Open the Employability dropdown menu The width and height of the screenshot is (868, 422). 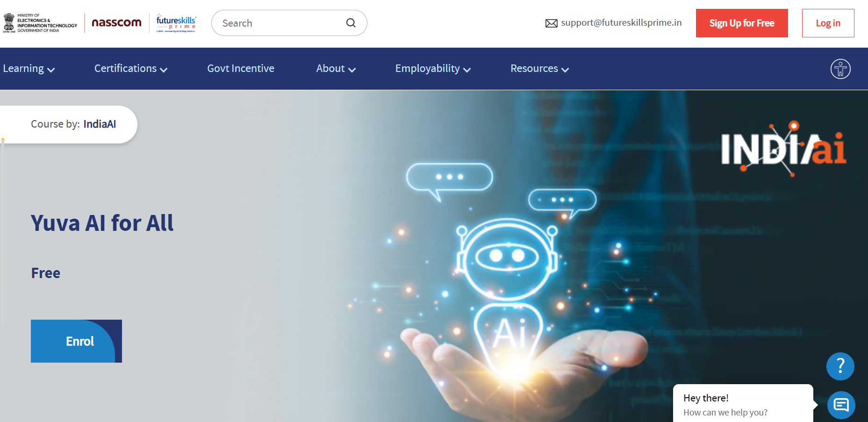[433, 69]
